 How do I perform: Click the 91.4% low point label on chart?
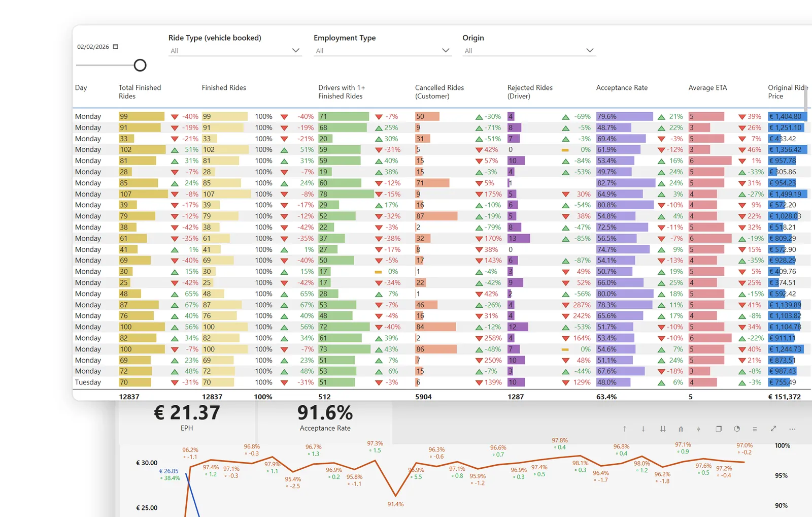395,504
